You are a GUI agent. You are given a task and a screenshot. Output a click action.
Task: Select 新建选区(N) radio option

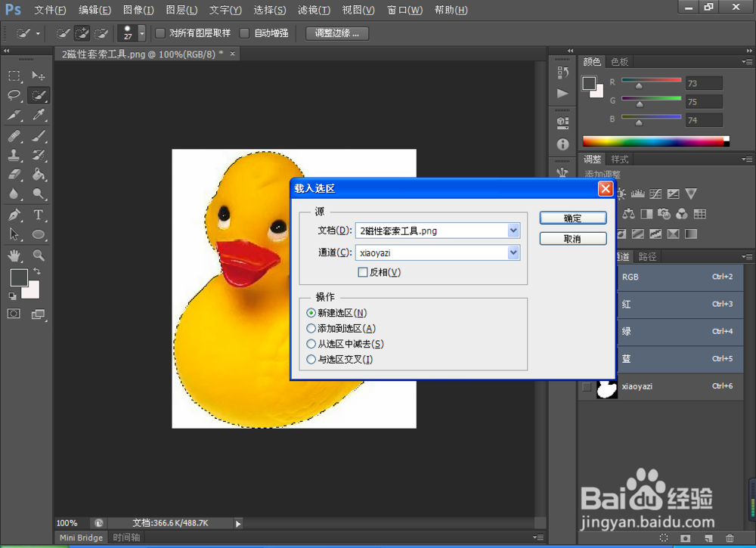[311, 313]
